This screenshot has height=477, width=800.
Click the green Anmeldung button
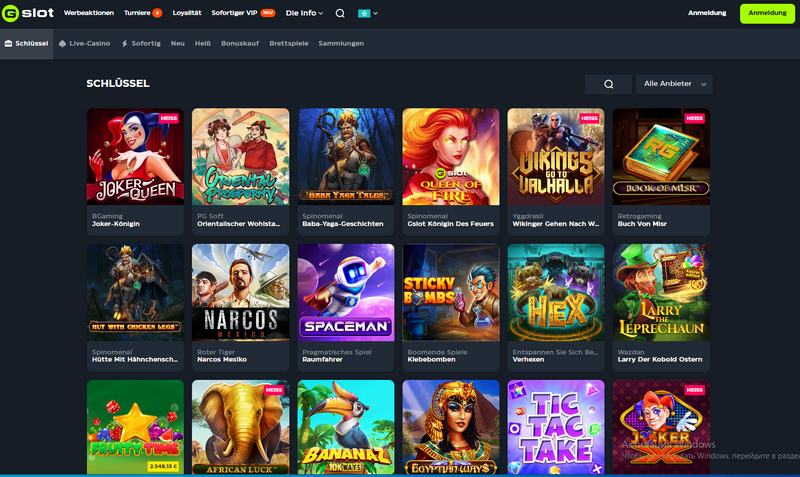pyautogui.click(x=767, y=13)
